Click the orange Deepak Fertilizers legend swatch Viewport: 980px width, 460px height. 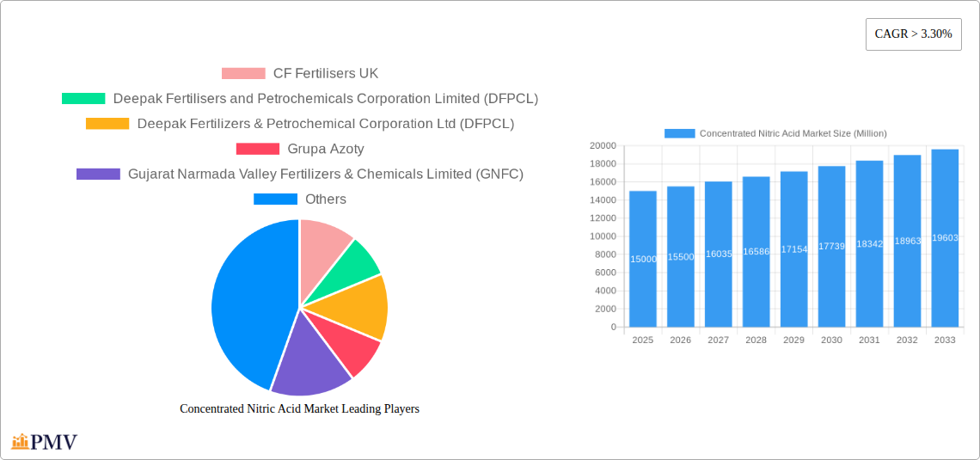pyautogui.click(x=107, y=124)
